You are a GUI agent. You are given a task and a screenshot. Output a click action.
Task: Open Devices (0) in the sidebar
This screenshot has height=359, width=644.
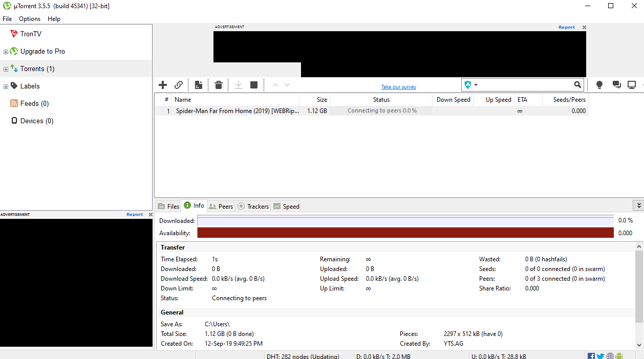point(37,121)
